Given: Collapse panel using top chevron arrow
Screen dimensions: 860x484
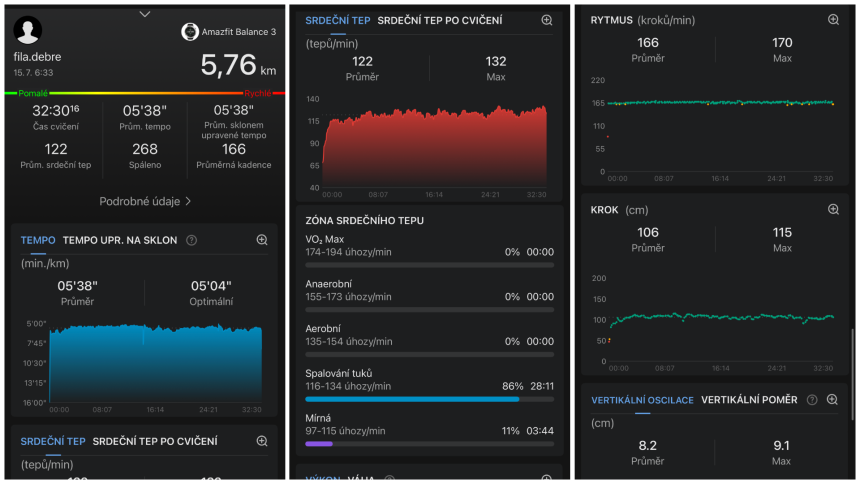Looking at the screenshot, I should point(145,14).
